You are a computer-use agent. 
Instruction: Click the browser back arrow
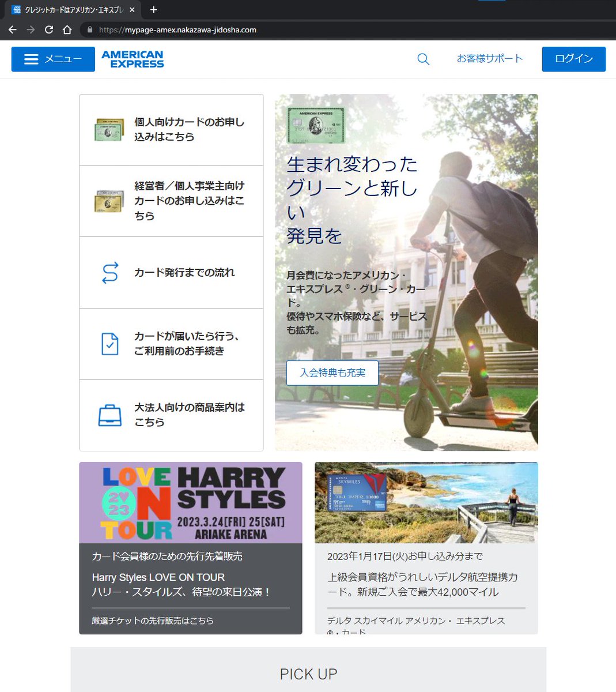pos(13,29)
